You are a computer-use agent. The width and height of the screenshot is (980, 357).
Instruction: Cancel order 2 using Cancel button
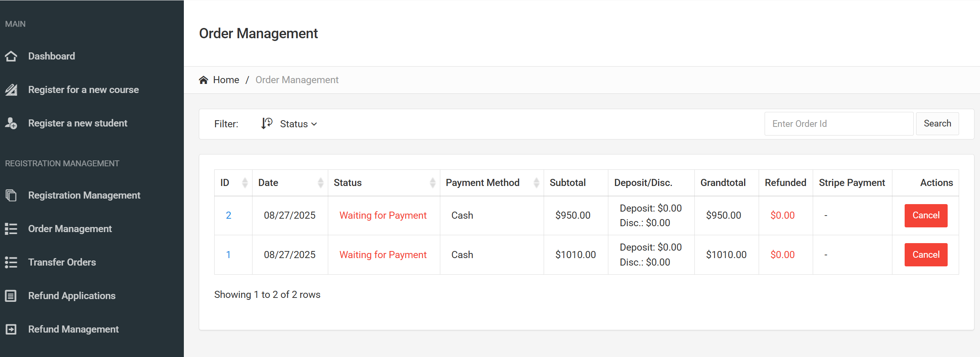coord(926,216)
